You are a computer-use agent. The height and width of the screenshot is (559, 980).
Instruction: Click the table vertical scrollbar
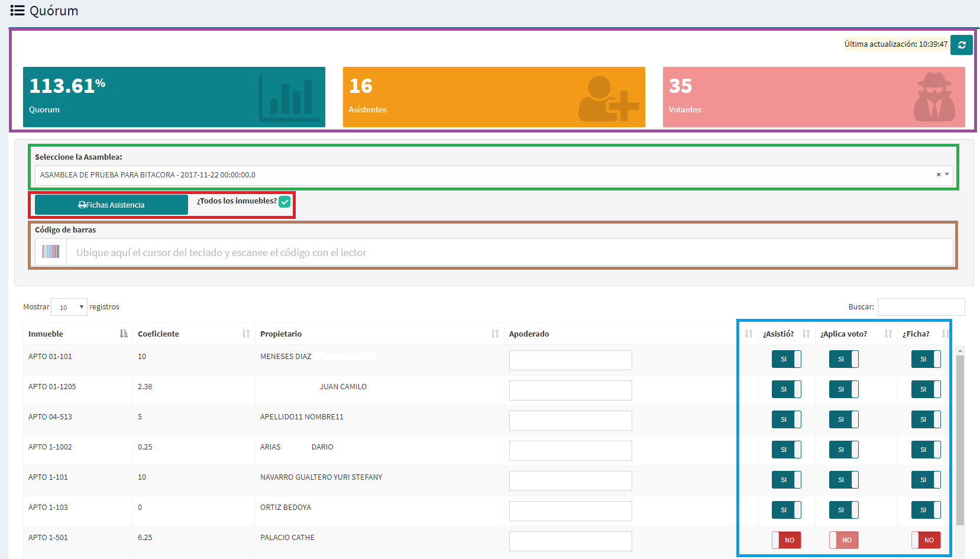coord(960,440)
